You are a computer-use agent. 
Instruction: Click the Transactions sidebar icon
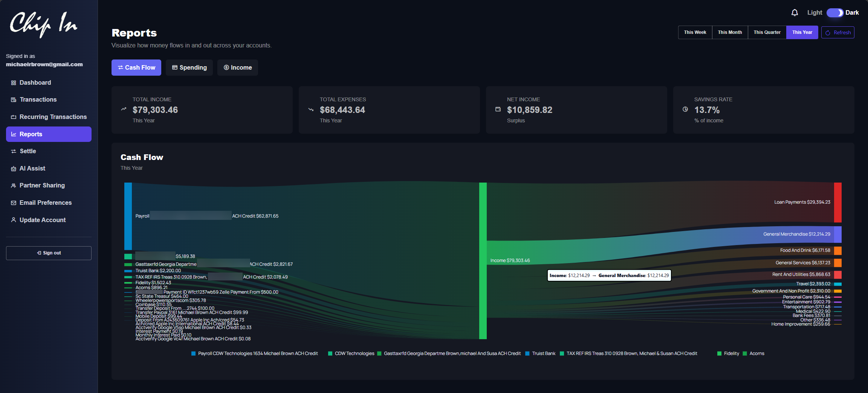(x=14, y=100)
